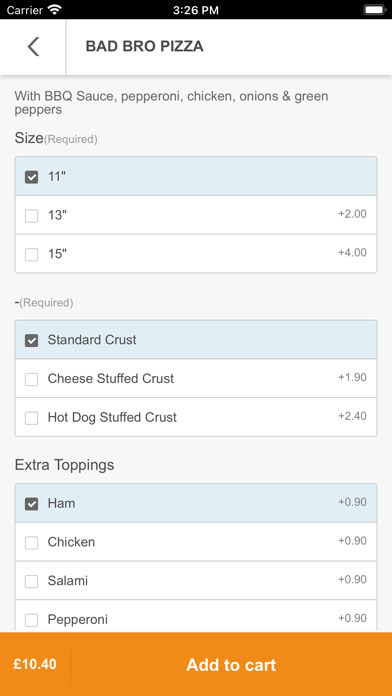Tap the £10.40 total price
The image size is (392, 696).
point(35,664)
